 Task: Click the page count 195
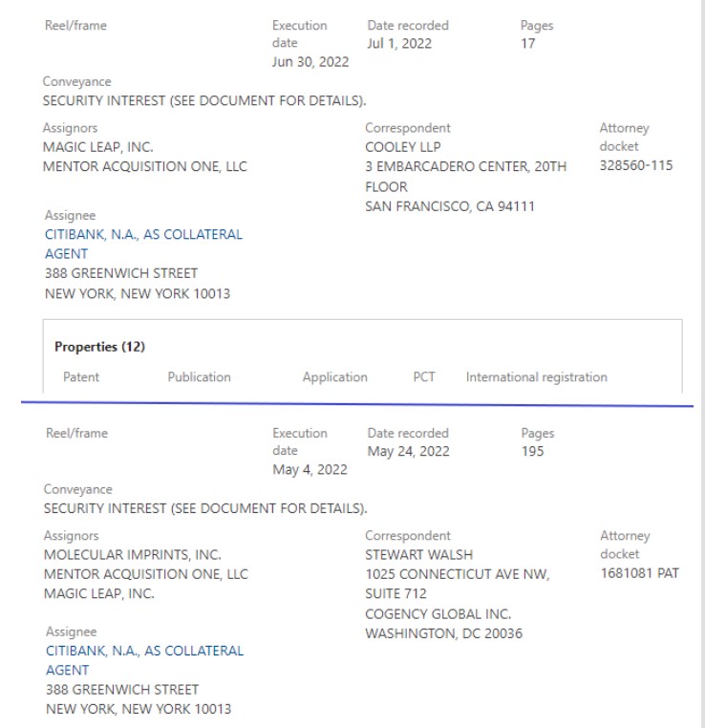532,451
